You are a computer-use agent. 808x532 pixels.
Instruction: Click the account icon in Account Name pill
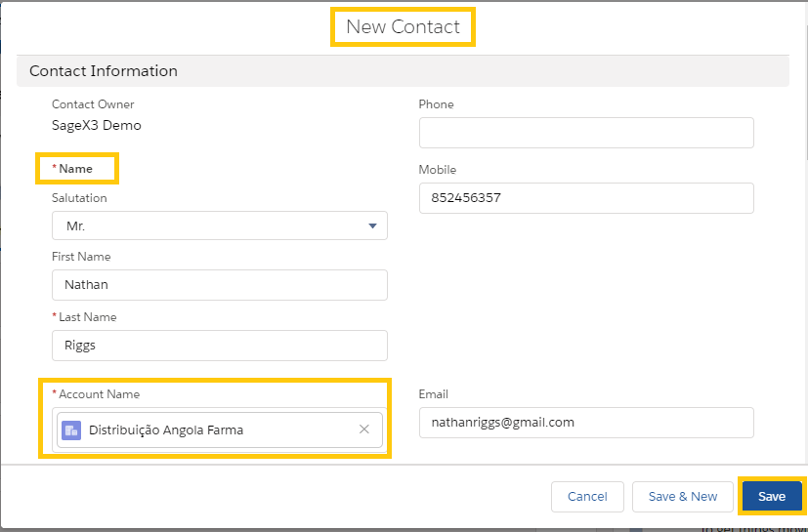point(71,430)
